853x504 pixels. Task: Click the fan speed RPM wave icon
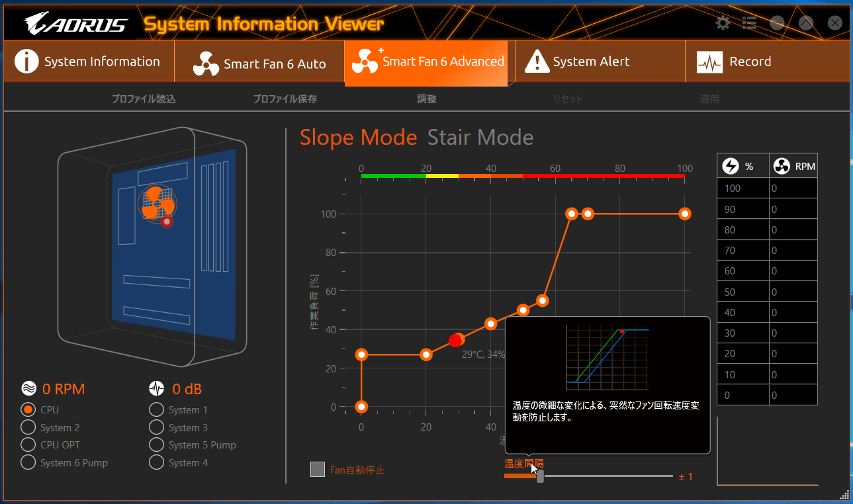(x=28, y=388)
